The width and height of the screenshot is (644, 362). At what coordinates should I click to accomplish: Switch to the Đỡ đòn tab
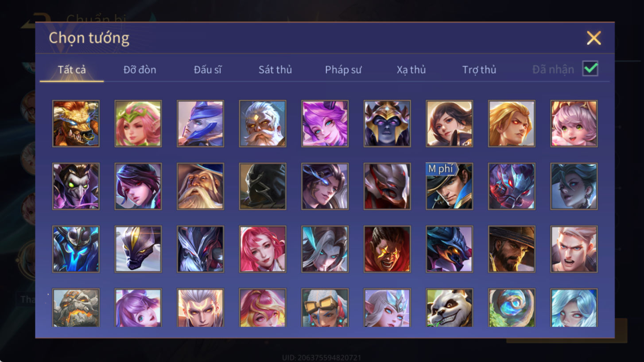[140, 70]
